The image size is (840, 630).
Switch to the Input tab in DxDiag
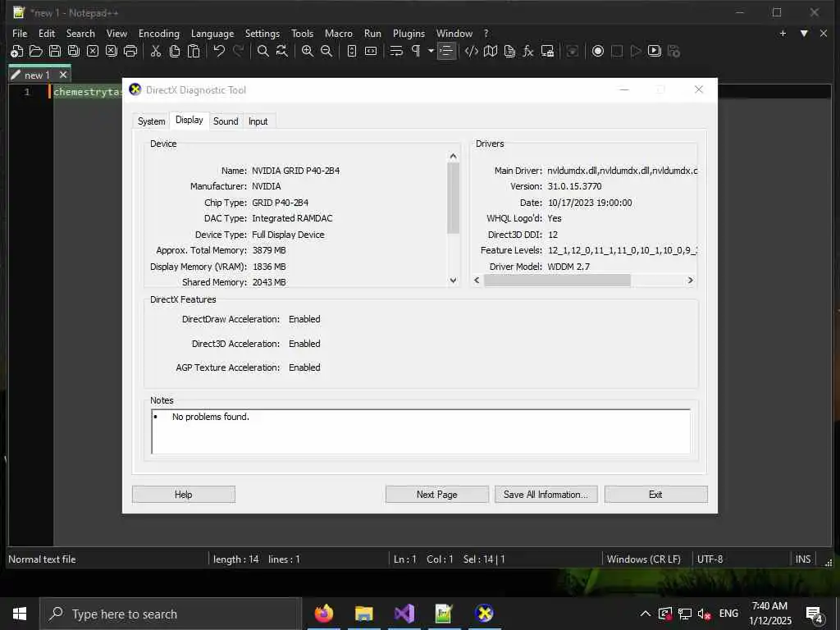pos(258,121)
